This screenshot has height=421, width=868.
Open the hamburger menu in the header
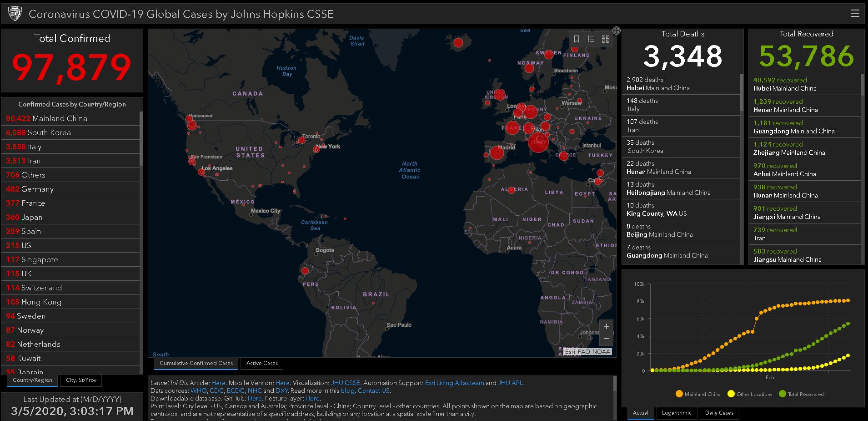[855, 14]
